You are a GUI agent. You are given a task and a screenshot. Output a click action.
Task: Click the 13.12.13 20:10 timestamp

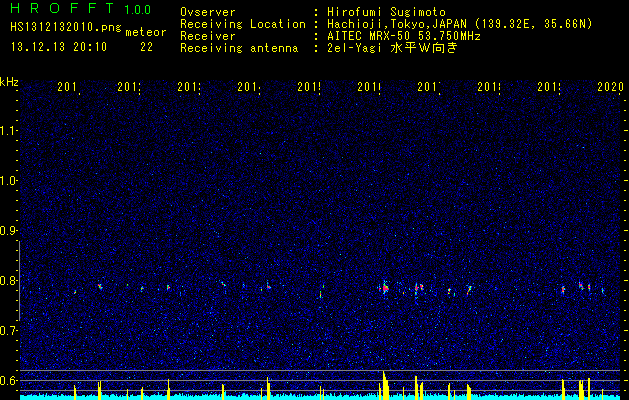click(x=59, y=47)
